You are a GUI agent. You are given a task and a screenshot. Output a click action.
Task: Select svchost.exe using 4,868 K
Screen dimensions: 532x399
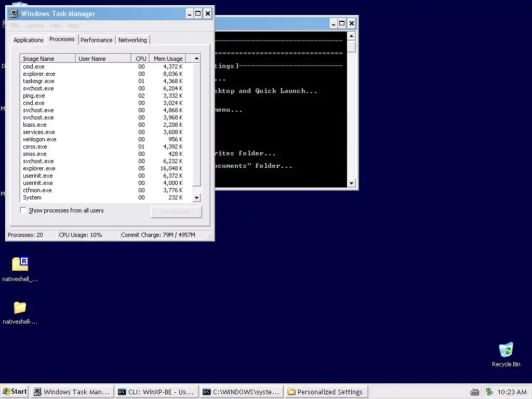click(106, 110)
